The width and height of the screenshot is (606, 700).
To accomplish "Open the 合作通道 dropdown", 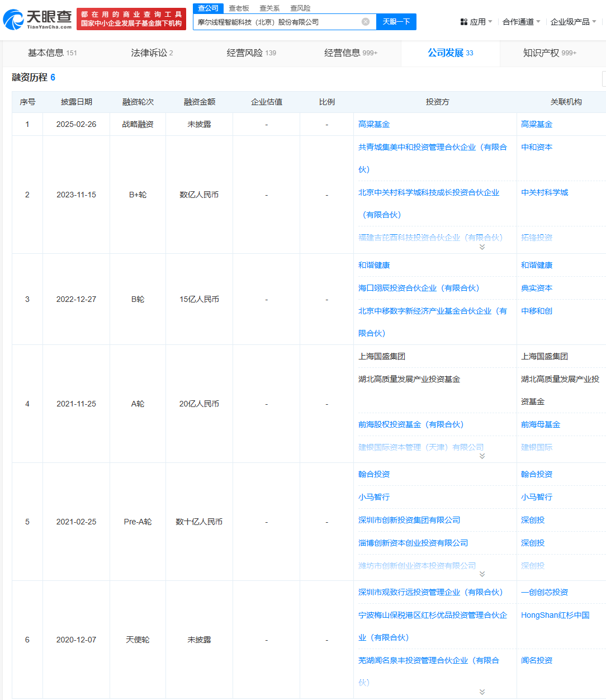I will (521, 22).
